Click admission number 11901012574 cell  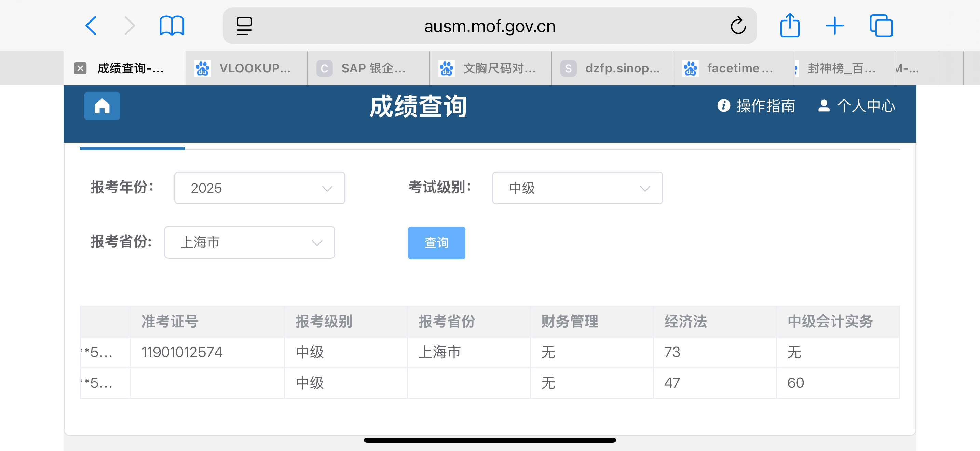point(182,352)
